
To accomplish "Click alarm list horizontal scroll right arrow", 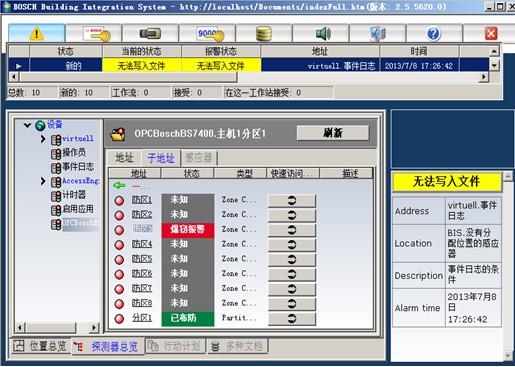I will click(483, 77).
